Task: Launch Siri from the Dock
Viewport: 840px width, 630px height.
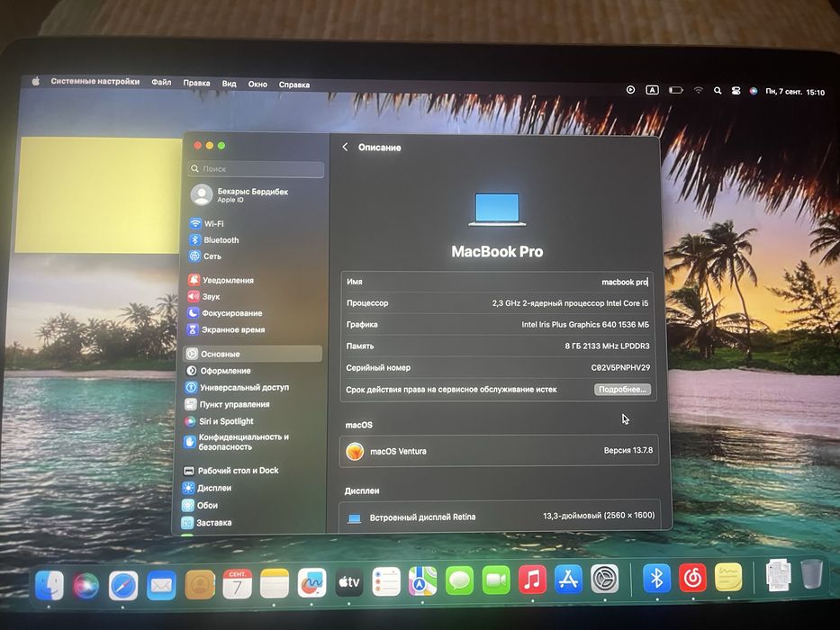Action: pyautogui.click(x=86, y=586)
